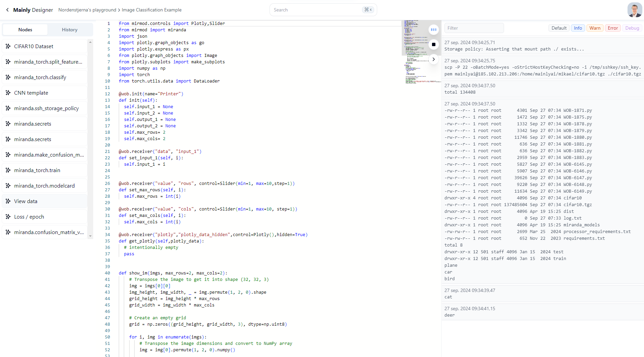The height and width of the screenshot is (357, 644).
Task: Toggle the Info log level filter
Action: click(x=578, y=28)
